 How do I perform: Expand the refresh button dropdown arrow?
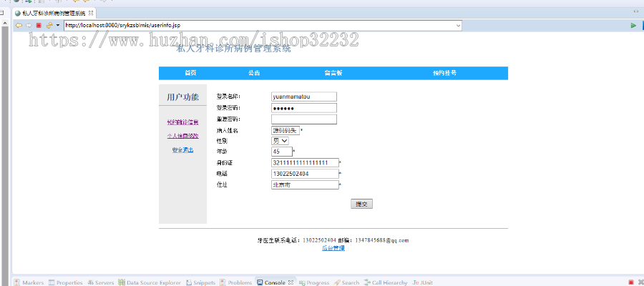tap(57, 25)
